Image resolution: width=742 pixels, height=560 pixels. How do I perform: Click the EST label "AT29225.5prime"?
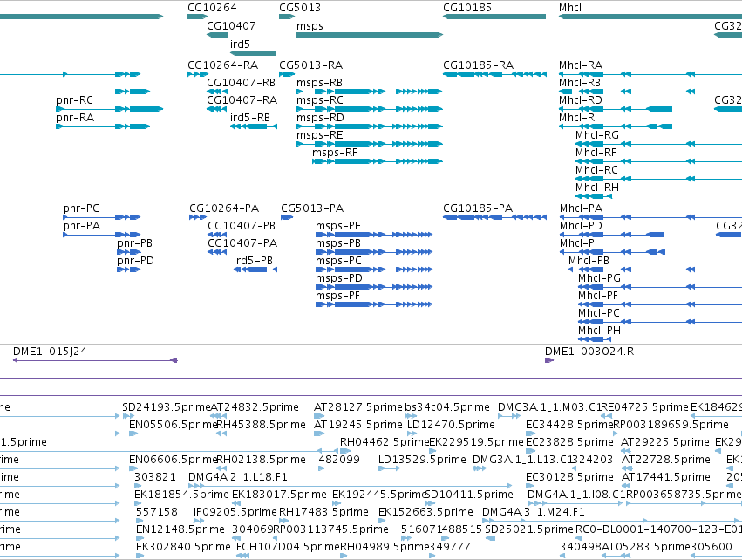665,442
